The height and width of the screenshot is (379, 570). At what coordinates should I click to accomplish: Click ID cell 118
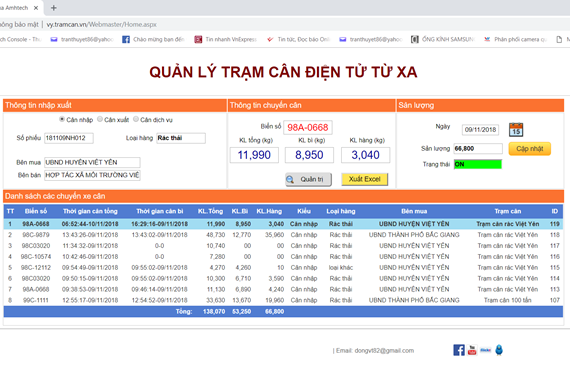pyautogui.click(x=555, y=235)
